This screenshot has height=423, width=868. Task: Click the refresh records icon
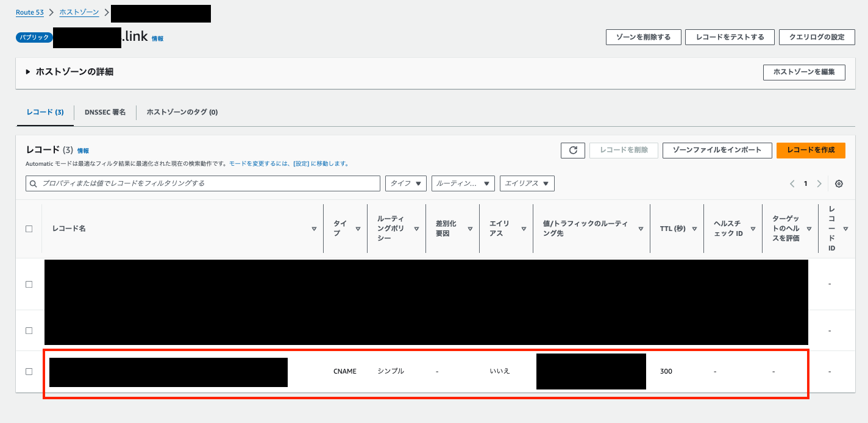(x=572, y=150)
